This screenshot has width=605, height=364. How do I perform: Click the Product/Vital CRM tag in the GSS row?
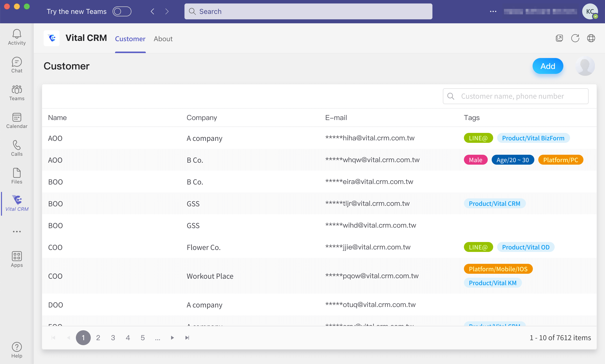[495, 204]
